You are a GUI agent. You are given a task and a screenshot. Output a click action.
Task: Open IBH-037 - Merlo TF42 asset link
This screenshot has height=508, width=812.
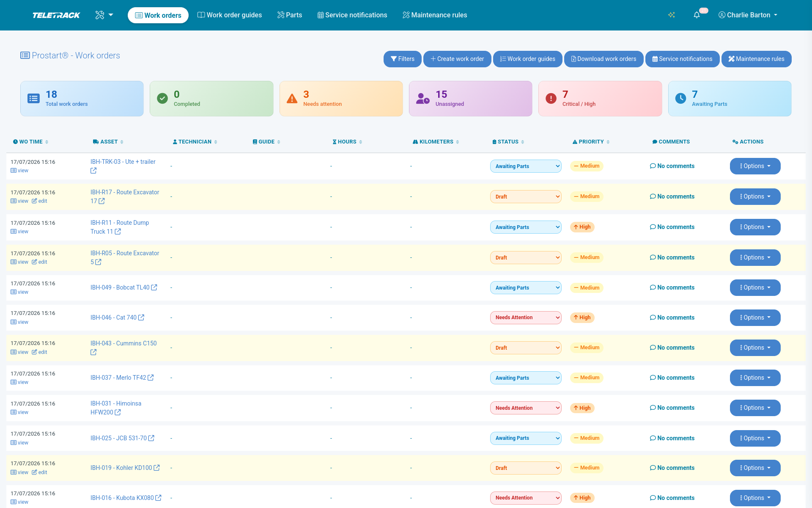click(x=118, y=378)
